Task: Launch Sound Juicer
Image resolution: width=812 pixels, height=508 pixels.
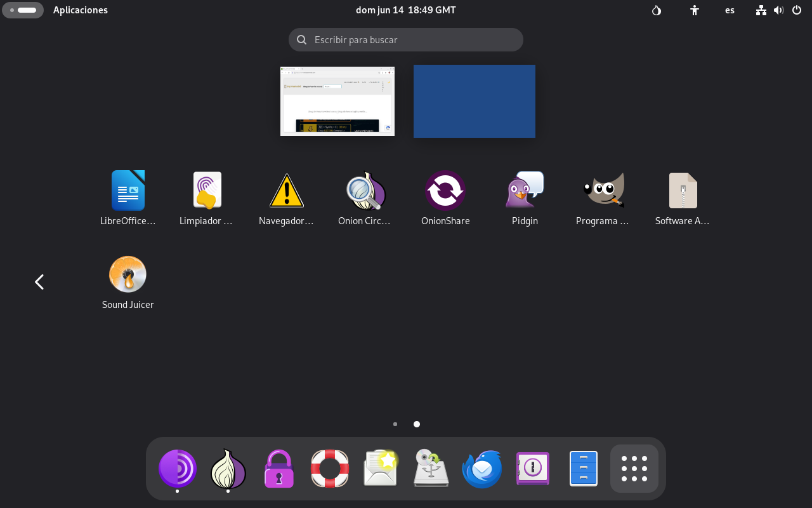Action: [128, 281]
